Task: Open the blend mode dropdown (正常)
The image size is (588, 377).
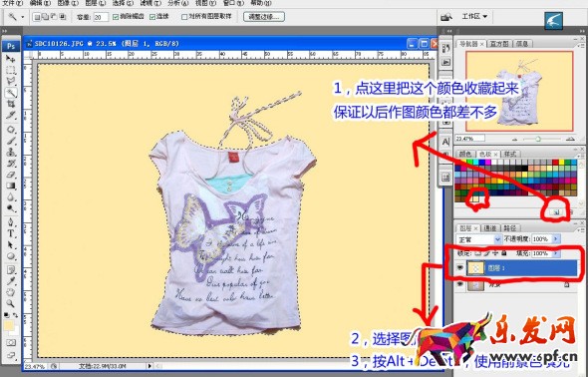Action: pos(478,239)
